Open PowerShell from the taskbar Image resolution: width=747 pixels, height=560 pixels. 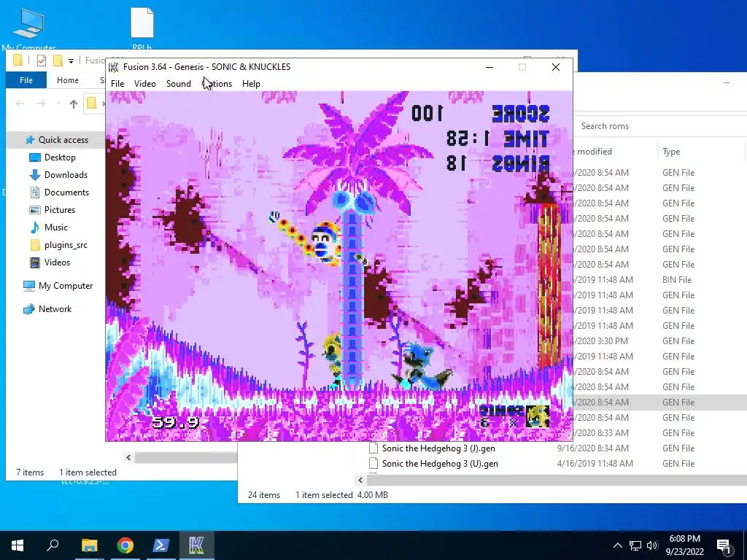click(161, 545)
